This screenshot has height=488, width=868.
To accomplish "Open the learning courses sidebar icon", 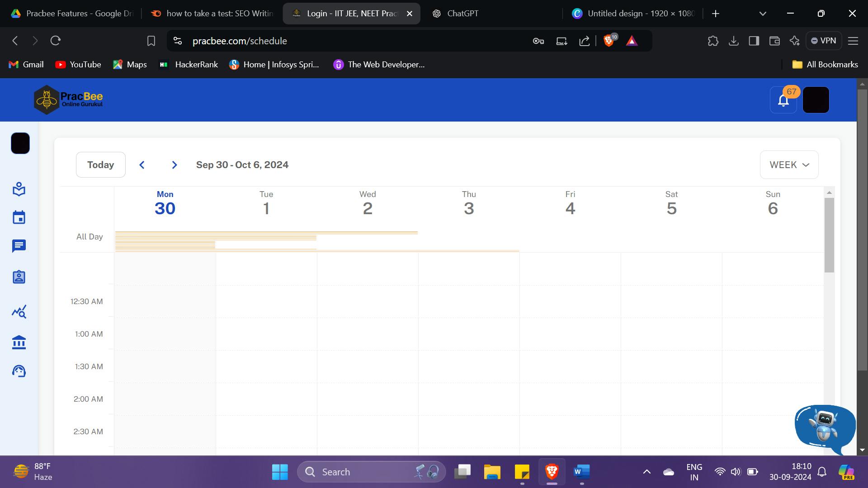I will (19, 189).
